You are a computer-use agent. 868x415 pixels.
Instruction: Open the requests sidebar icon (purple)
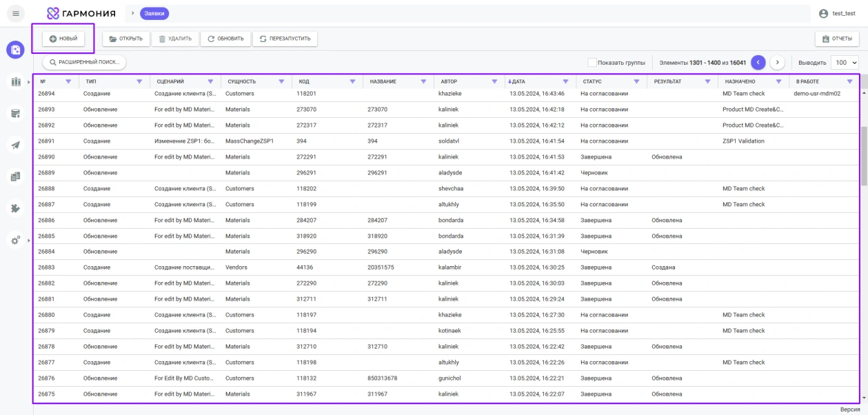pyautogui.click(x=15, y=50)
